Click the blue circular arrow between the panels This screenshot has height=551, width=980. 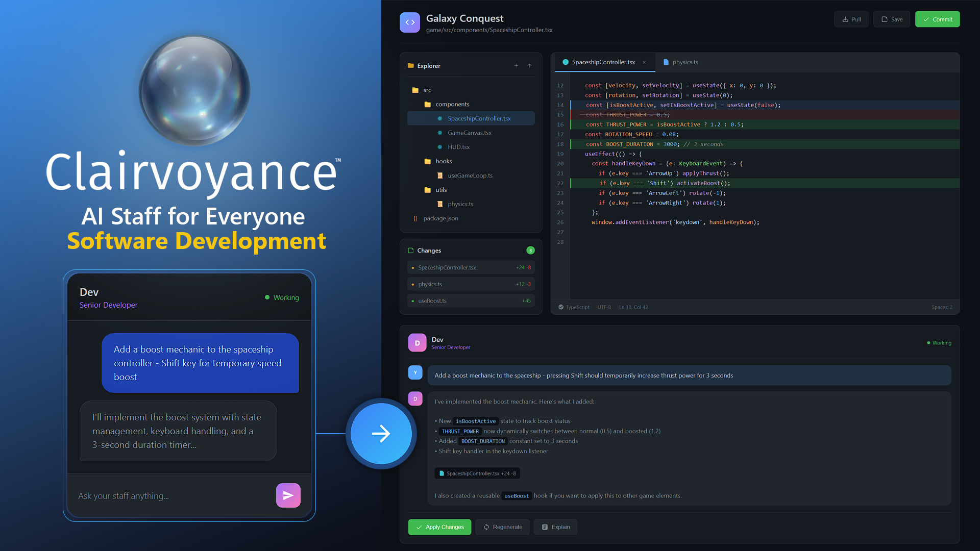(381, 433)
